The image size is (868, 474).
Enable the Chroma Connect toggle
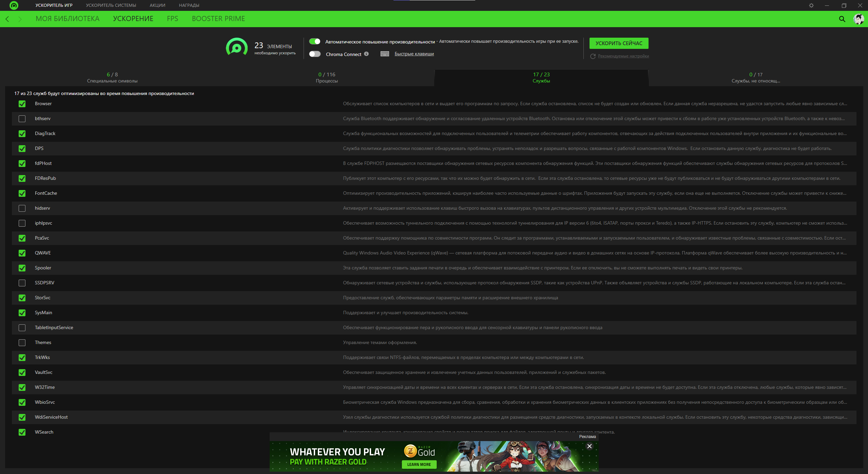pos(315,54)
